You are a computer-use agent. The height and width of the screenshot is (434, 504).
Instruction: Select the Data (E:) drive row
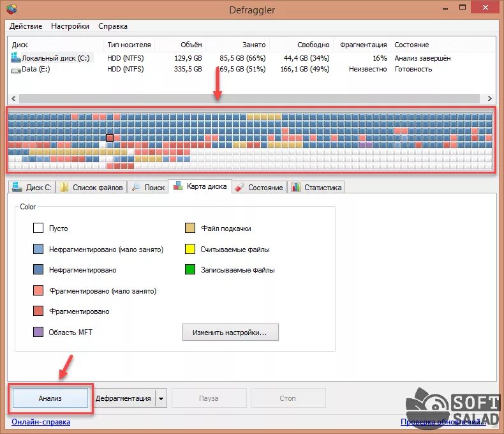click(x=251, y=69)
